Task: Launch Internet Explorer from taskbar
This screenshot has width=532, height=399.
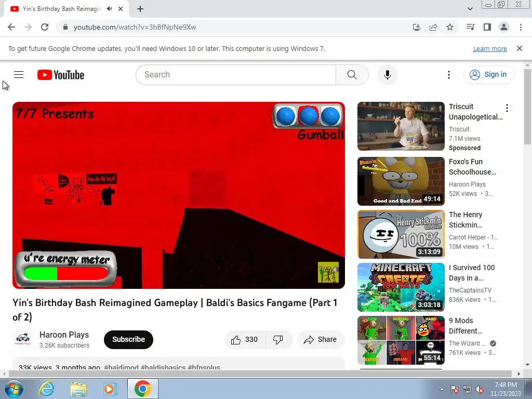Action: click(46, 389)
